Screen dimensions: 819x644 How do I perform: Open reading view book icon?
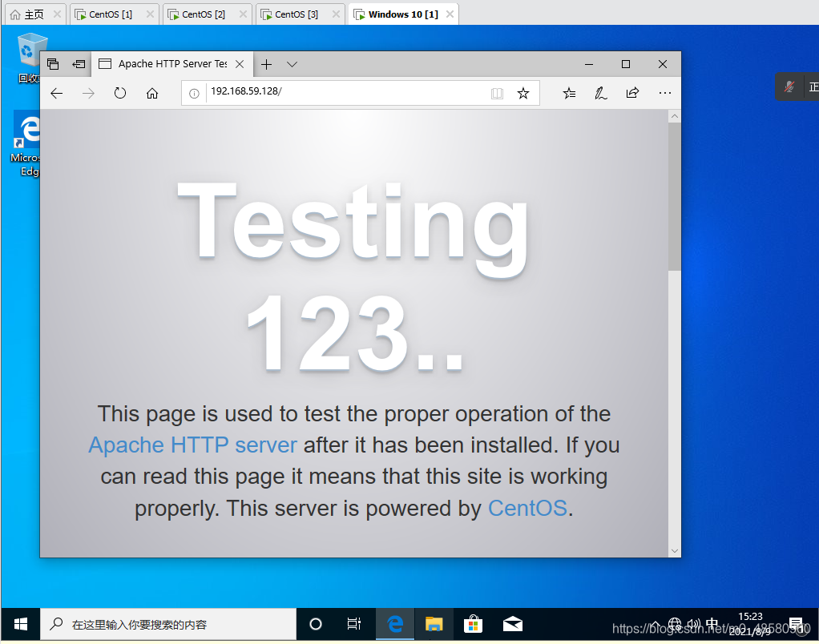pos(497,94)
